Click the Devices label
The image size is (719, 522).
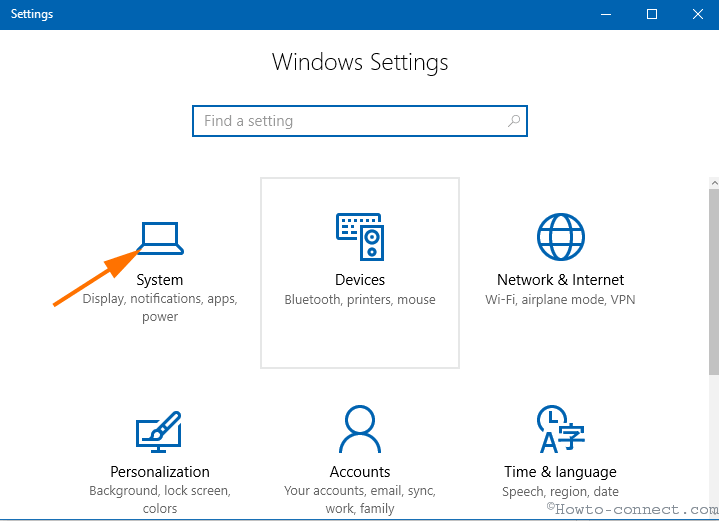360,280
